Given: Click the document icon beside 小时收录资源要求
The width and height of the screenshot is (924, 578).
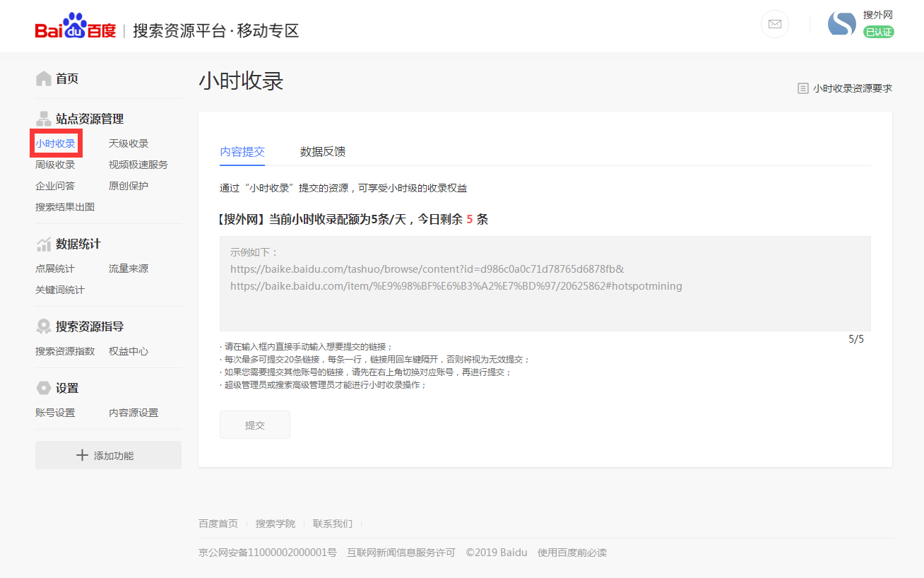Looking at the screenshot, I should [x=803, y=88].
